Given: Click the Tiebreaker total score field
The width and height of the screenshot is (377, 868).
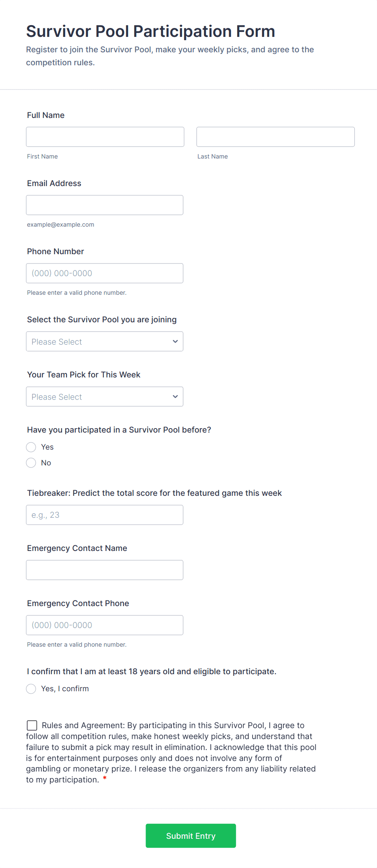Looking at the screenshot, I should (105, 515).
